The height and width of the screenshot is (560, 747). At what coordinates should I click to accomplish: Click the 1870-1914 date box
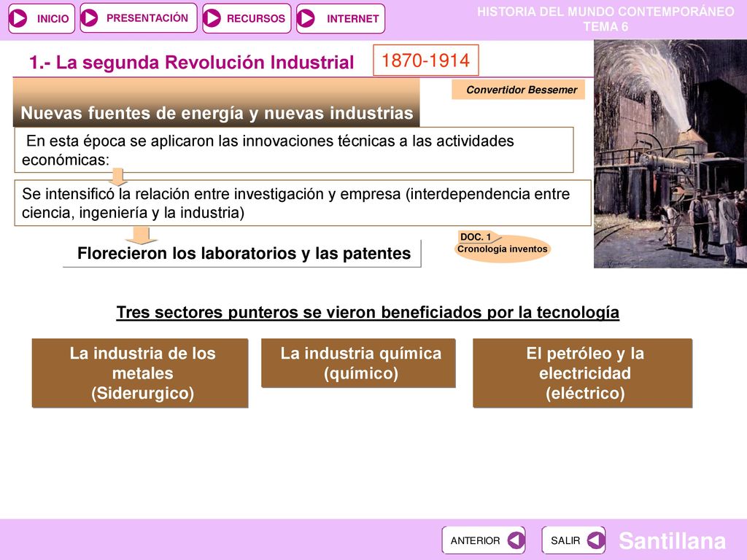(x=425, y=60)
